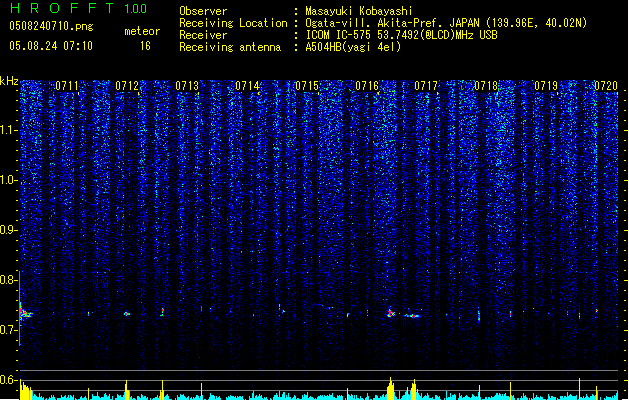Select the Ogata-vill. Akita-Pref. JAPAN location text
The image size is (629, 400).
click(446, 23)
